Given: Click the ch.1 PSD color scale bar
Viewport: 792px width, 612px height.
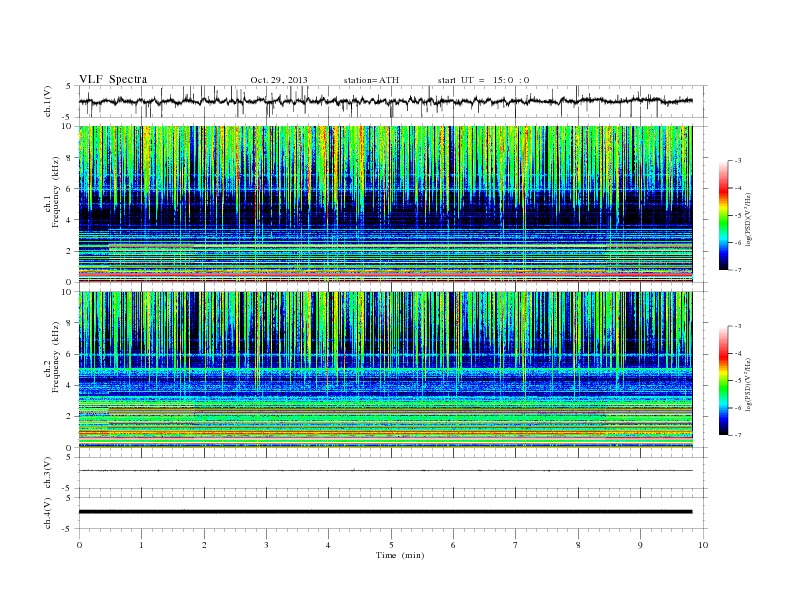Looking at the screenshot, I should coord(724,216).
